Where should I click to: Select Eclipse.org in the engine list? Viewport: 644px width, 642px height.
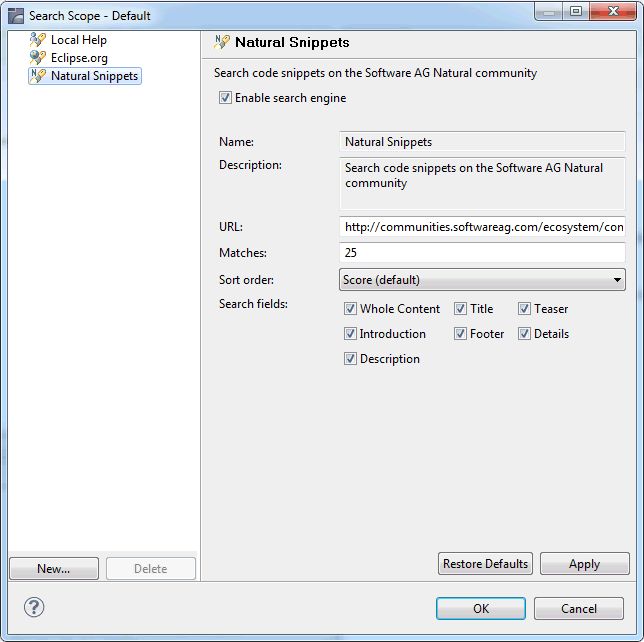pos(79,58)
